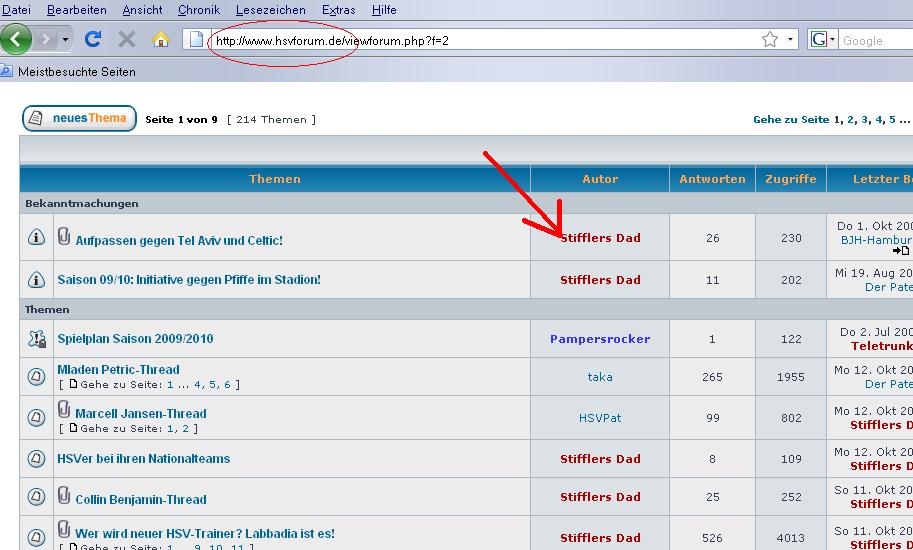913x550 pixels.
Task: Select reply count 265 of Petric thread
Action: pos(712,377)
